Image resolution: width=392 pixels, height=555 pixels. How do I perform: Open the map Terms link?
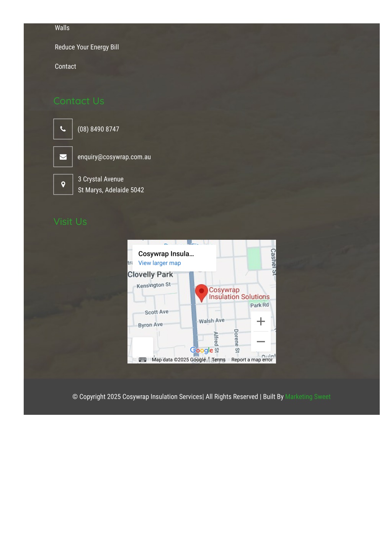219,360
